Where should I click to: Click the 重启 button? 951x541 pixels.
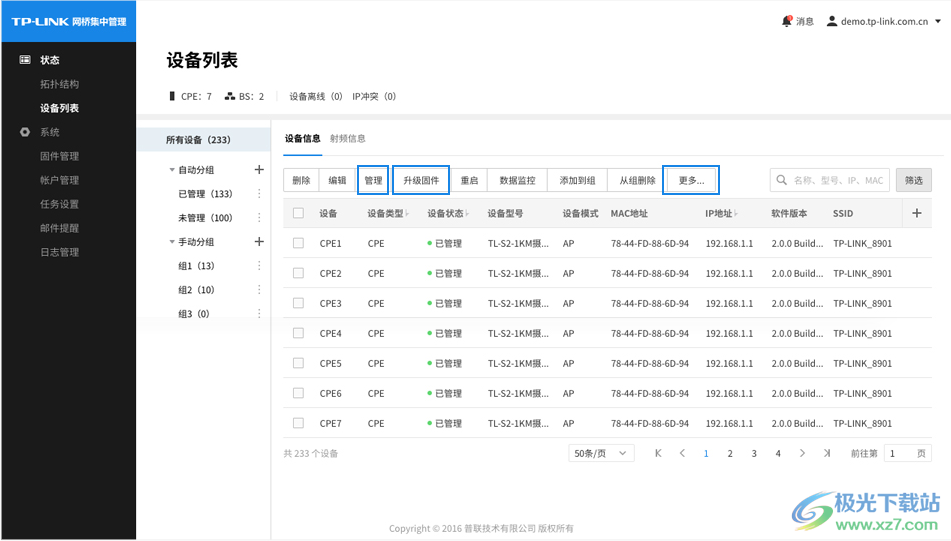(x=469, y=180)
